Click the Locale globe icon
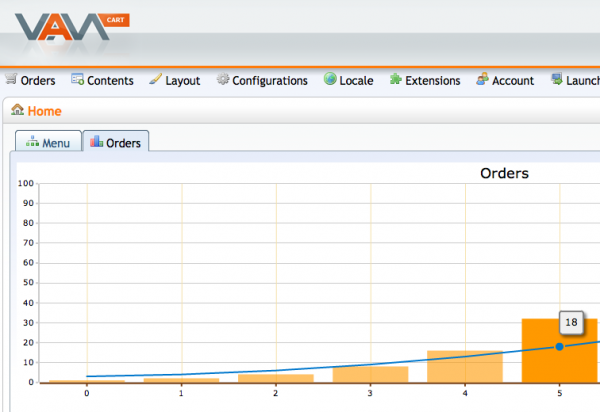The height and width of the screenshot is (412, 600). (330, 79)
